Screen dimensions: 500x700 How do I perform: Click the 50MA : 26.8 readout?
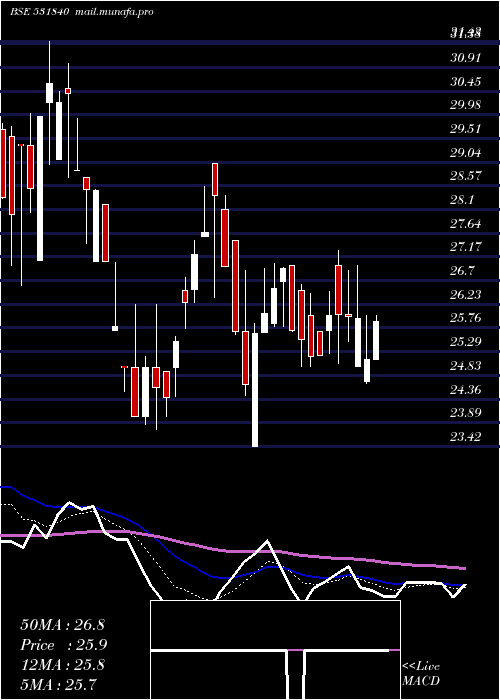[62, 625]
